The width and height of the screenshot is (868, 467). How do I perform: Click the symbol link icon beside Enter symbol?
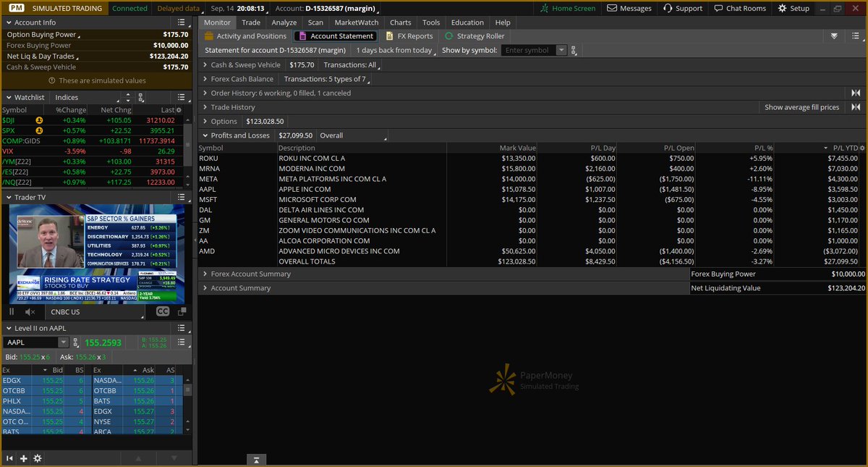[x=574, y=51]
